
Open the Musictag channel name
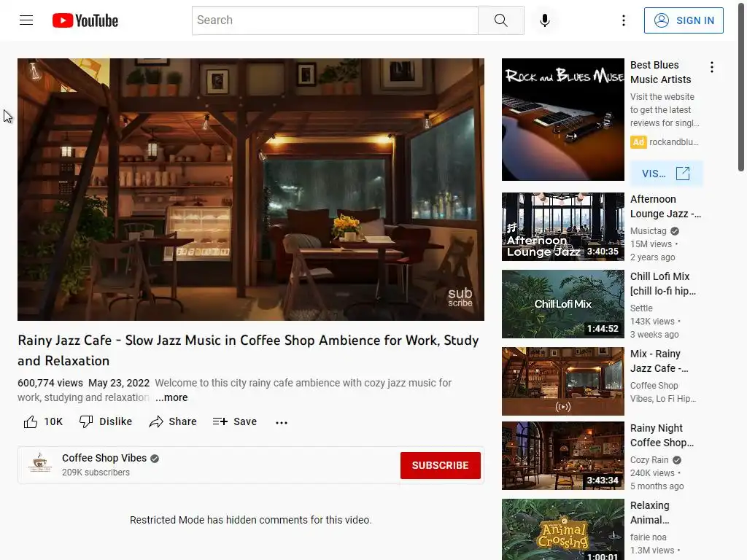click(x=648, y=231)
